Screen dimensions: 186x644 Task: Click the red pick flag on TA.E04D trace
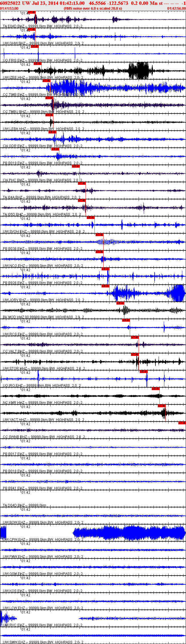32,12
